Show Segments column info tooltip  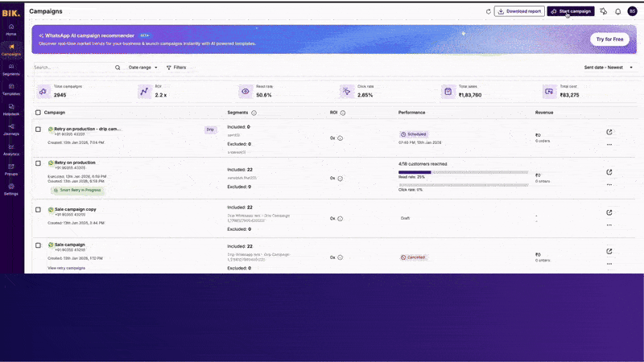click(x=254, y=113)
